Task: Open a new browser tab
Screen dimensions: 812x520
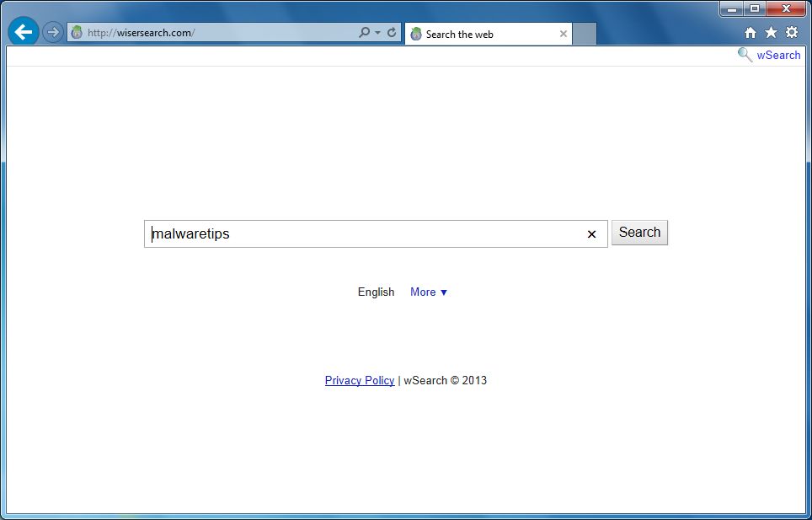Action: click(x=584, y=34)
